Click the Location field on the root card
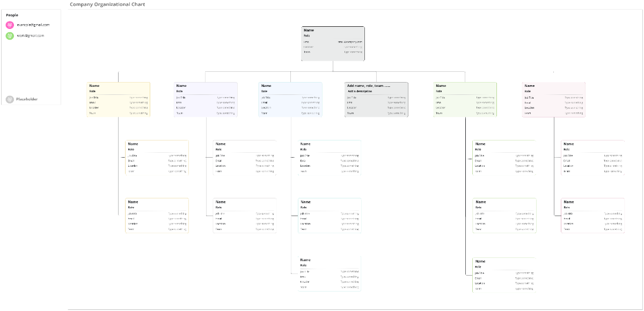 tap(310, 46)
